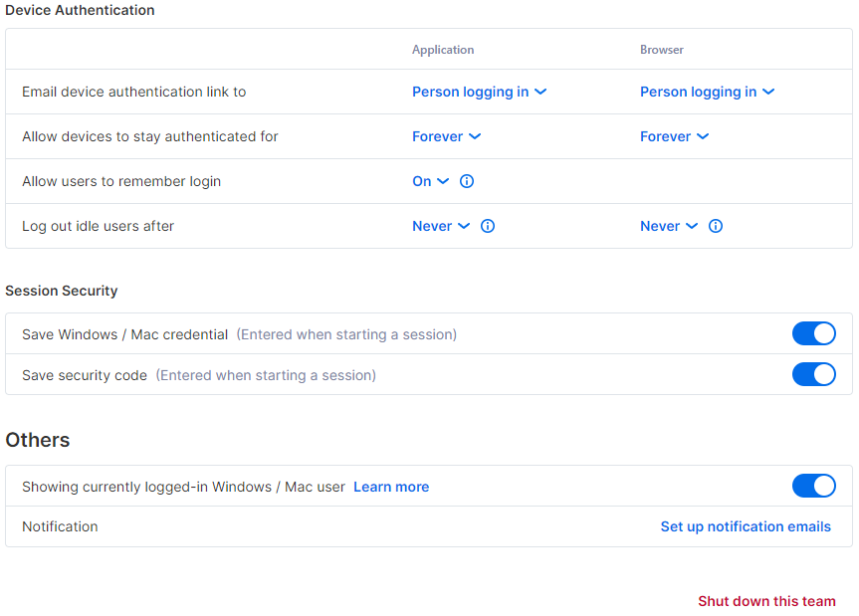Toggle Save Windows / Mac credential switch

pos(813,333)
